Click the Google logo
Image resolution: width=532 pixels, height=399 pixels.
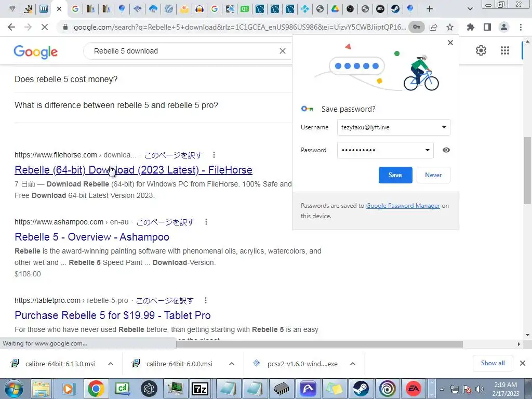[36, 51]
